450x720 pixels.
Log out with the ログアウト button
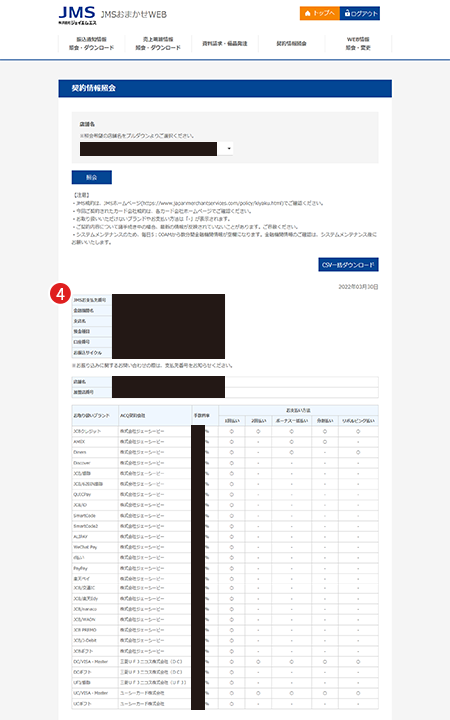pyautogui.click(x=360, y=13)
